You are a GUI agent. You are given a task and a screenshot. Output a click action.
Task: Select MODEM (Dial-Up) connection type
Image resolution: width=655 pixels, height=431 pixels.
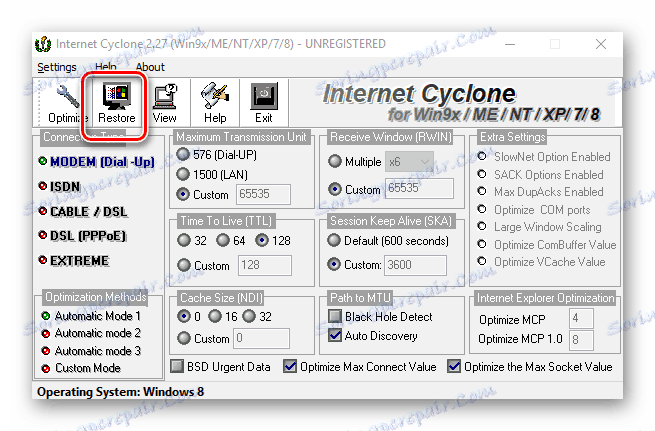click(96, 162)
